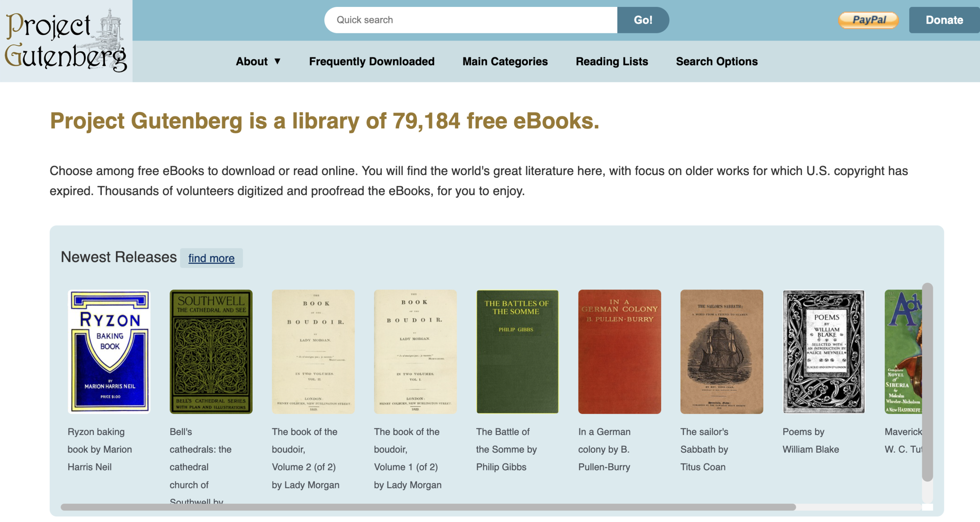Open Poems by William Blake cover
The width and height of the screenshot is (980, 522).
point(823,352)
